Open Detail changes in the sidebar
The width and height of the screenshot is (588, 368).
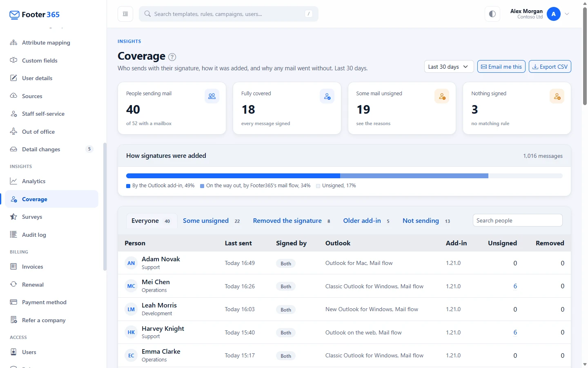[51, 149]
